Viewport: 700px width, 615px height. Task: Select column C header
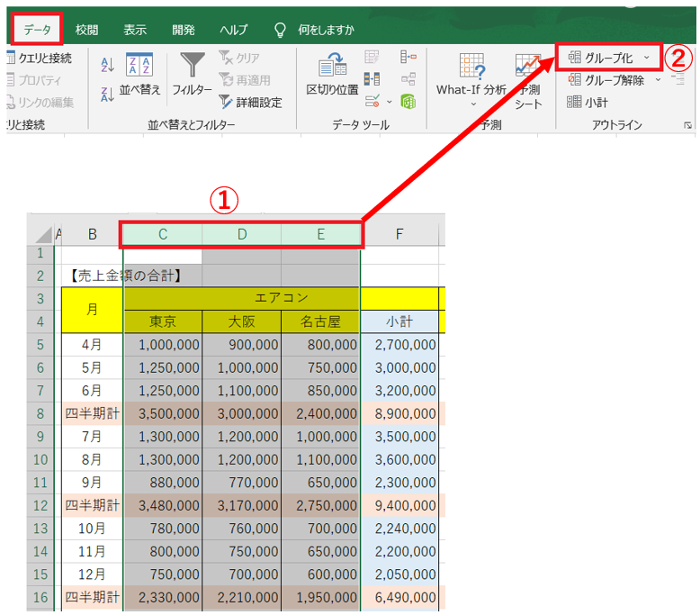point(163,234)
